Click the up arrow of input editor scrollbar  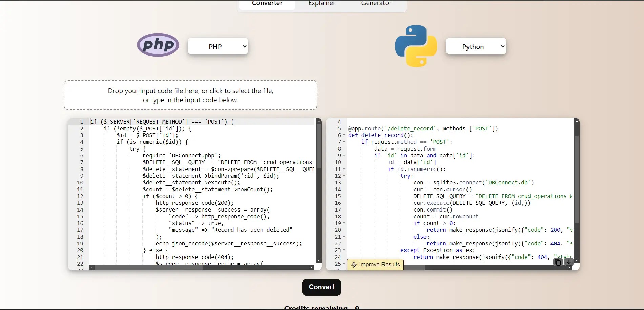pyautogui.click(x=319, y=121)
